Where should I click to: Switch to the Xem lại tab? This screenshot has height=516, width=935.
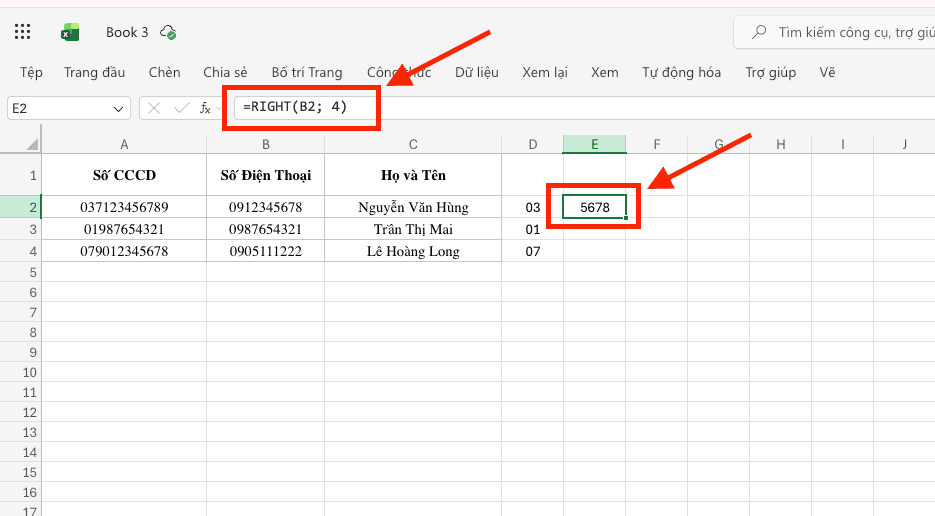544,73
